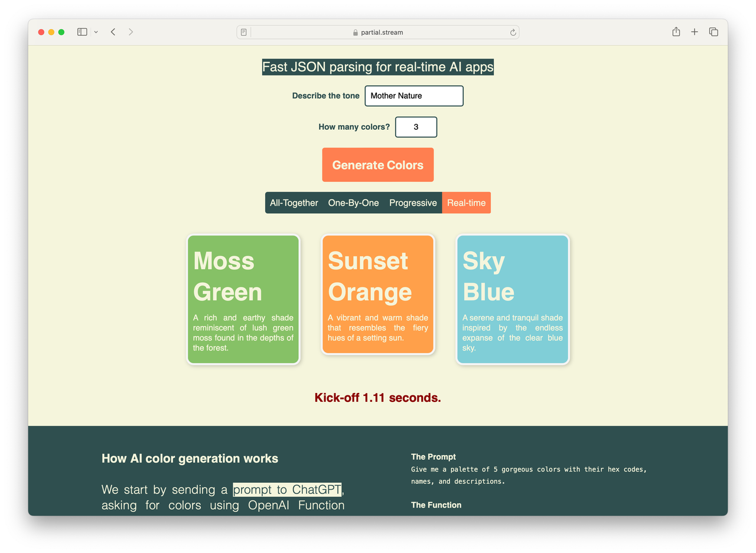Screen dimensions: 756x553
Task: Switch to the All-Together mode tab
Action: tap(294, 202)
